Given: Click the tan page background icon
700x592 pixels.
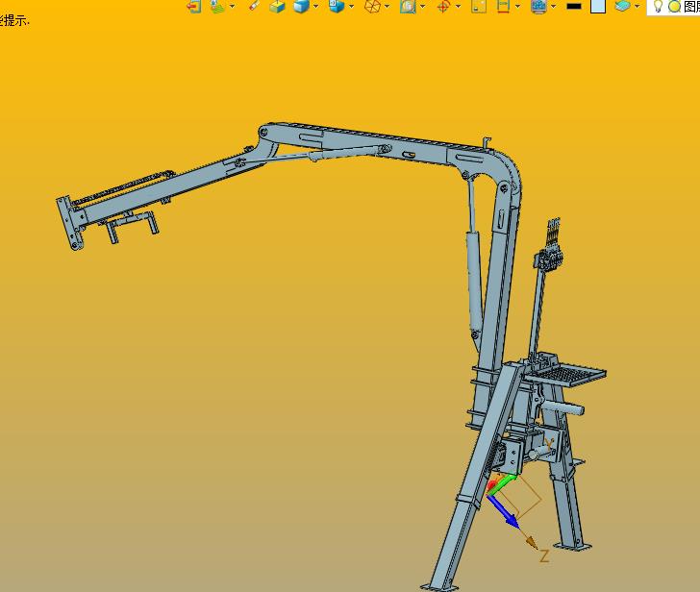Looking at the screenshot, I should (479, 6).
